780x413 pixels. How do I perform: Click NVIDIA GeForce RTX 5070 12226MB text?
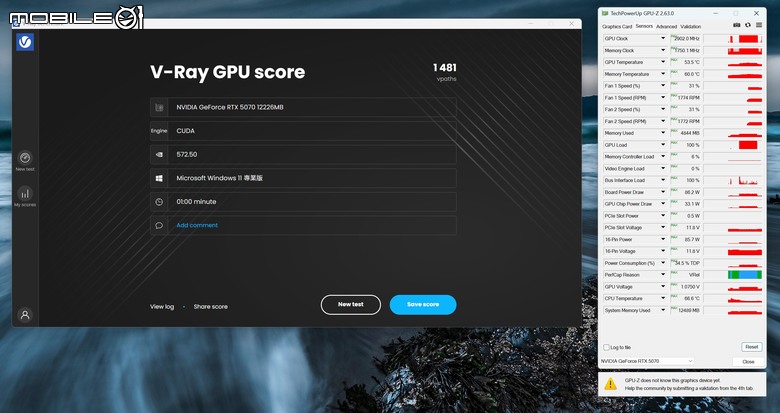(230, 107)
